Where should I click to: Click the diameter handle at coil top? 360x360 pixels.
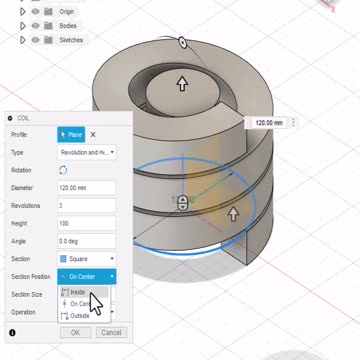pyautogui.click(x=182, y=43)
